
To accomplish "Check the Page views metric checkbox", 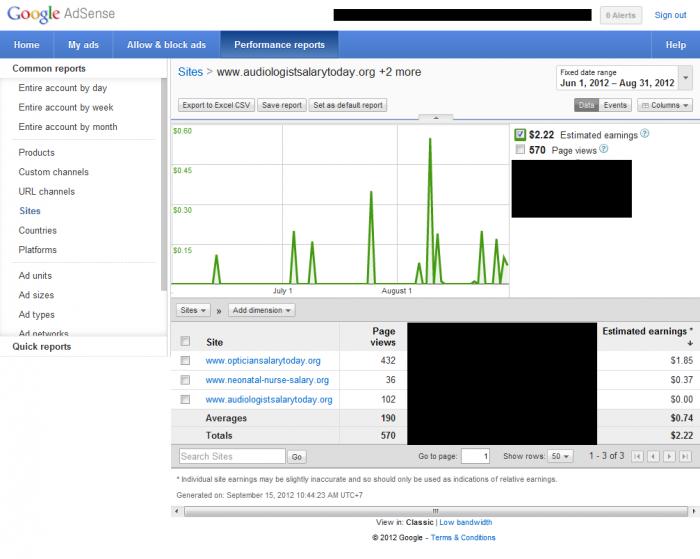I will [x=520, y=149].
